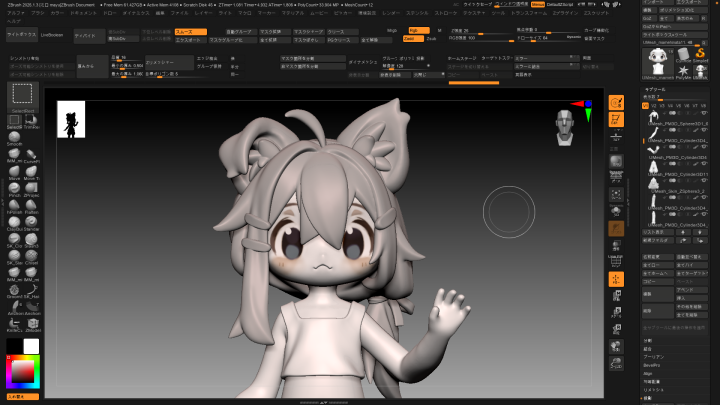Viewport: 720px width, 405px height.
Task: Click the Edit mode icon in right shelf
Action: coord(616,102)
